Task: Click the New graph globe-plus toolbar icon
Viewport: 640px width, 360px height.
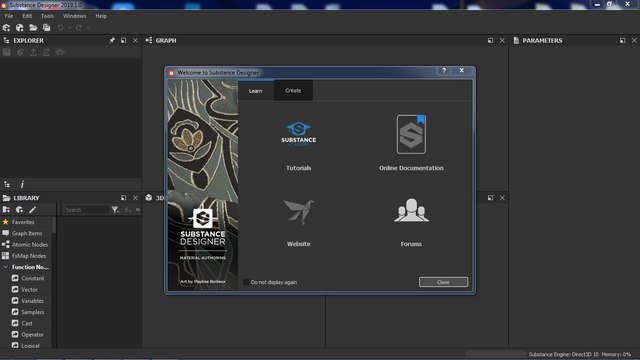Action: point(20,28)
